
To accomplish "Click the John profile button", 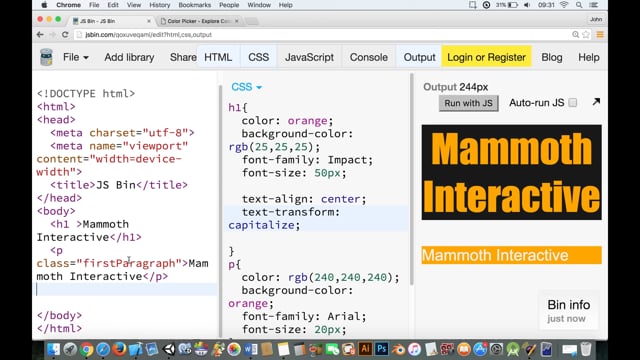I will coord(596,19).
